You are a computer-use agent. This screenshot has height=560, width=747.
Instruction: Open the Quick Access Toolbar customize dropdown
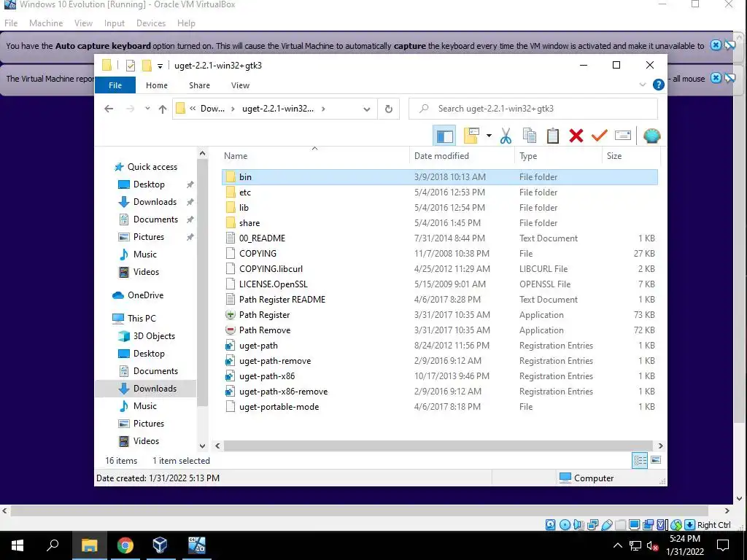tap(160, 66)
